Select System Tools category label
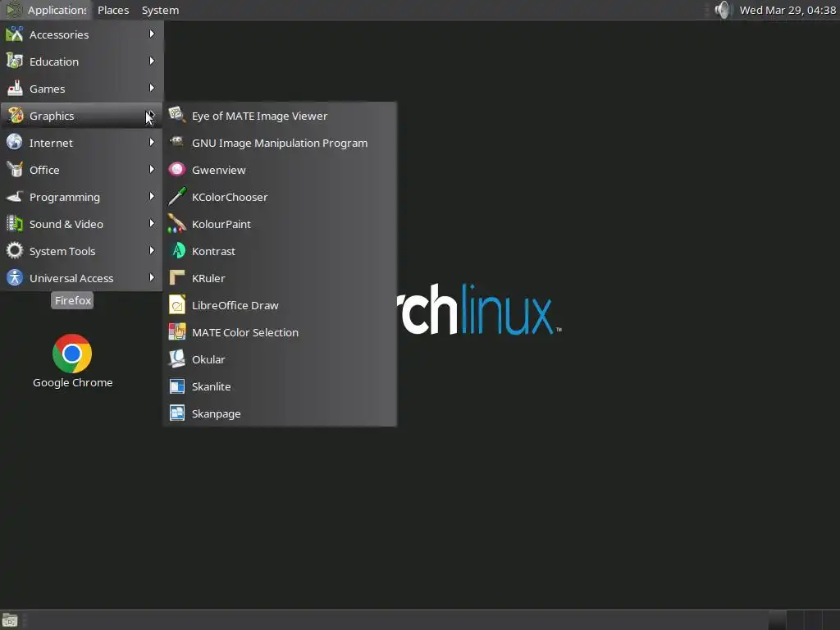Image resolution: width=840 pixels, height=630 pixels. click(62, 251)
